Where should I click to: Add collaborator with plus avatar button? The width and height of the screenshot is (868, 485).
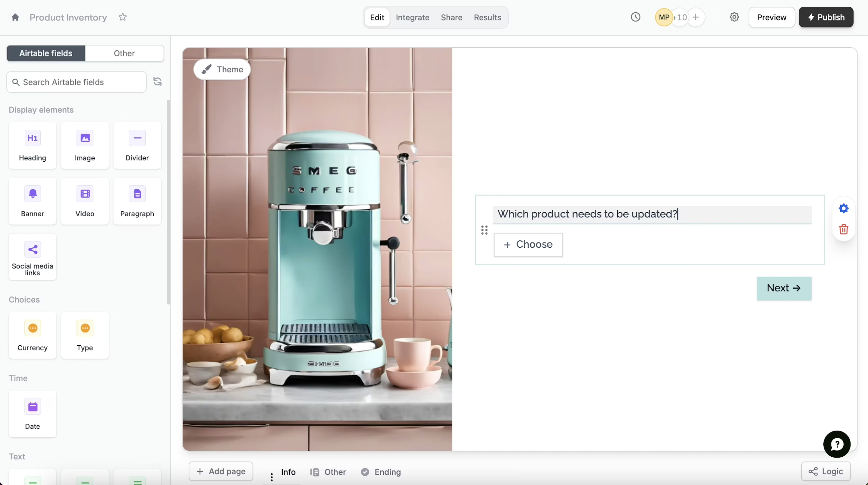[x=696, y=17]
